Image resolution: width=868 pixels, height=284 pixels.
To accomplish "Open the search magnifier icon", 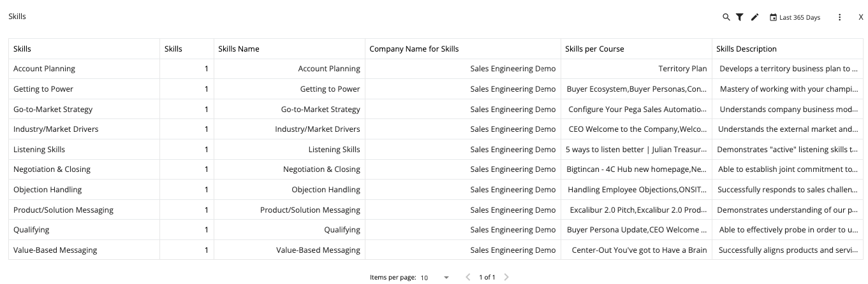I will click(x=726, y=17).
